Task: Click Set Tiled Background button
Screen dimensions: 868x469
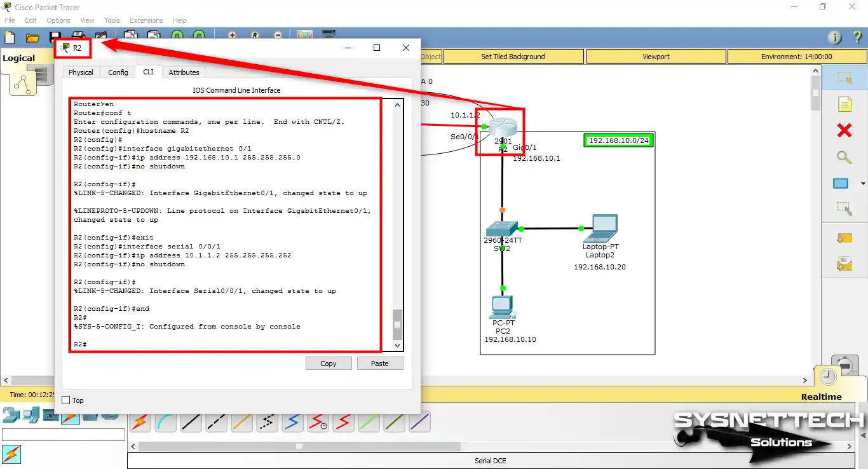Action: (513, 57)
